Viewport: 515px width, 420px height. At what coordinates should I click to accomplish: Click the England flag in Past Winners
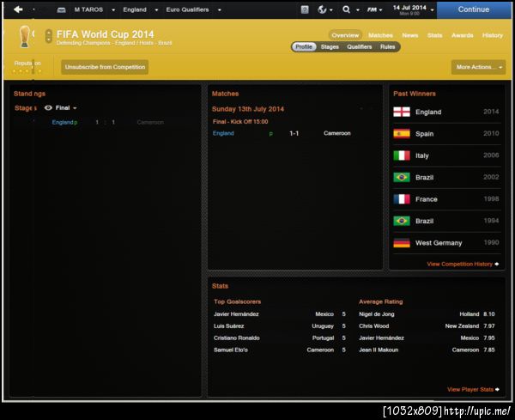point(402,112)
